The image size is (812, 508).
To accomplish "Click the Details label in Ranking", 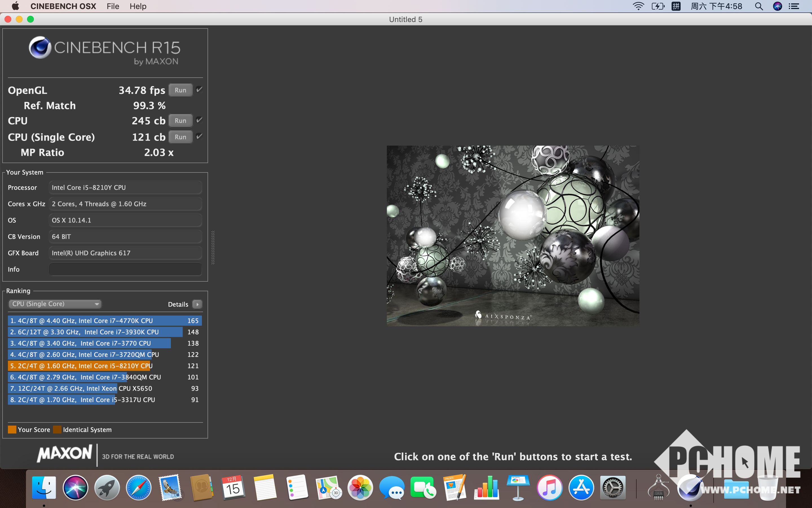I will coord(178,304).
